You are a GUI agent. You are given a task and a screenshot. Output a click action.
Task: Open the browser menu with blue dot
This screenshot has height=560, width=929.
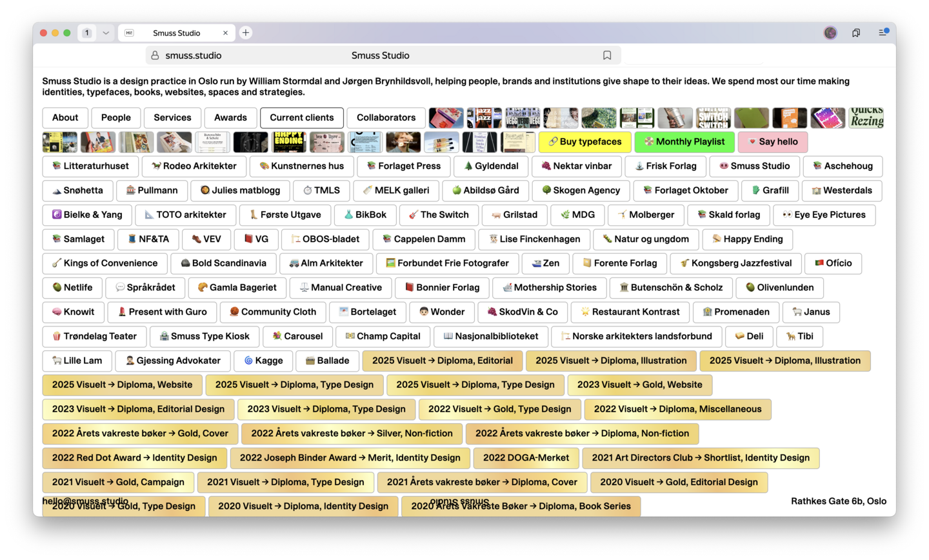pyautogui.click(x=883, y=32)
